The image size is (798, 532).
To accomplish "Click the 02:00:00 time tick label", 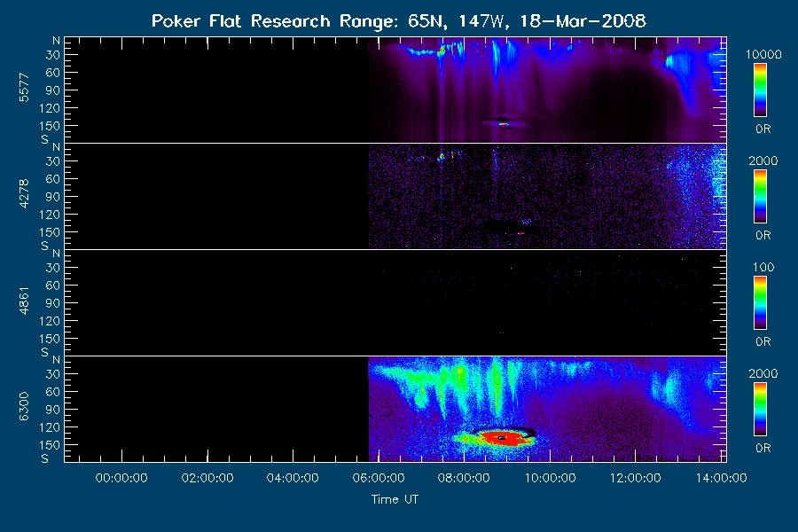I will [x=207, y=478].
